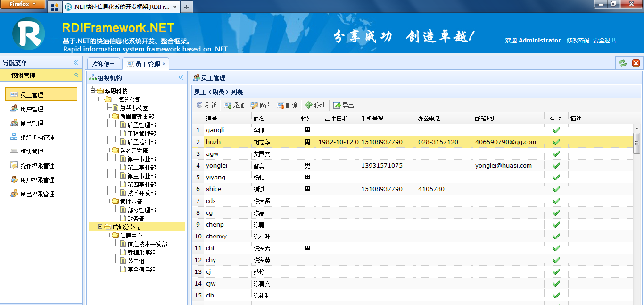This screenshot has height=305, width=644.
Task: Collapse the 导航菜单 panel
Action: [x=75, y=63]
